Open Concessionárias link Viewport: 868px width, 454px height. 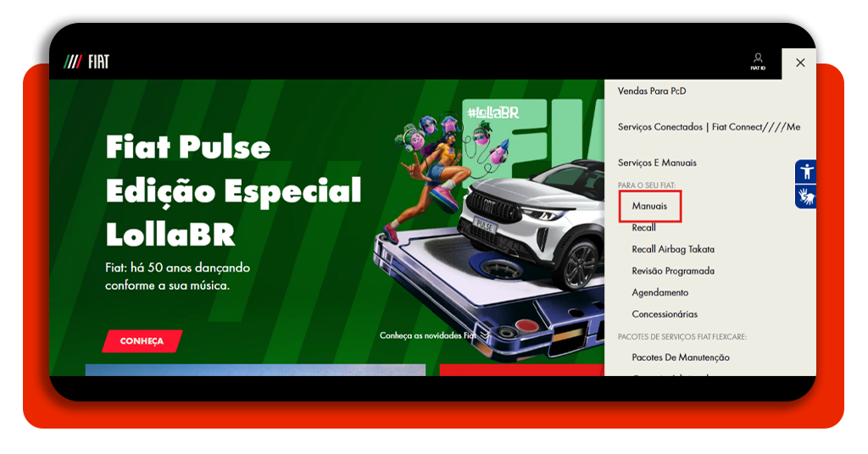click(x=665, y=314)
